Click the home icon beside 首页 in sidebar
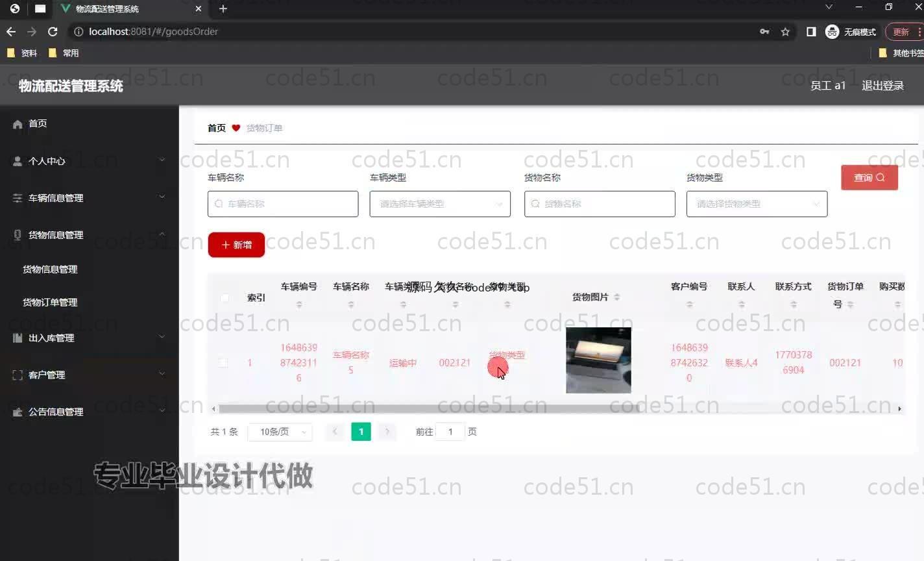 coord(18,124)
